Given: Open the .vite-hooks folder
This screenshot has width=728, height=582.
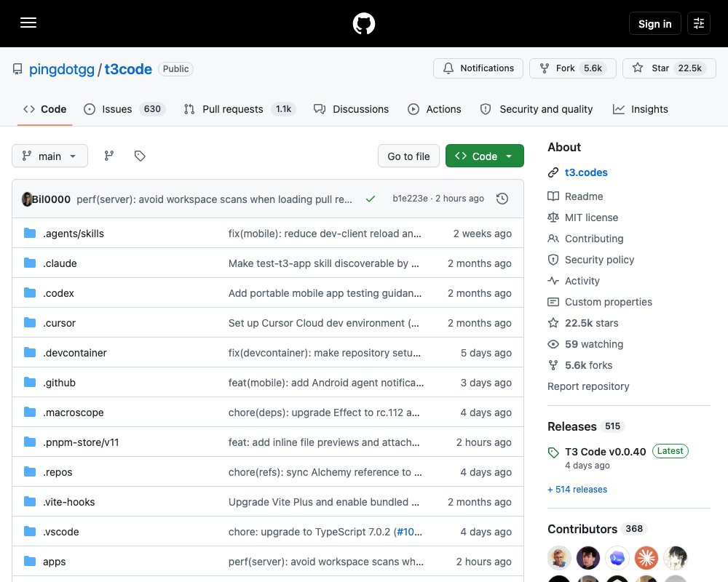Looking at the screenshot, I should (68, 502).
